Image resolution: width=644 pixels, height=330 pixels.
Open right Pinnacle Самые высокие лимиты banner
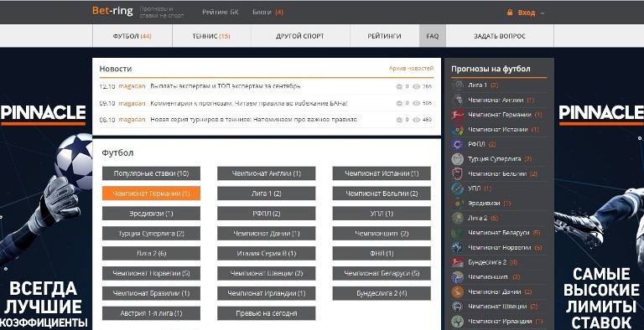600,188
